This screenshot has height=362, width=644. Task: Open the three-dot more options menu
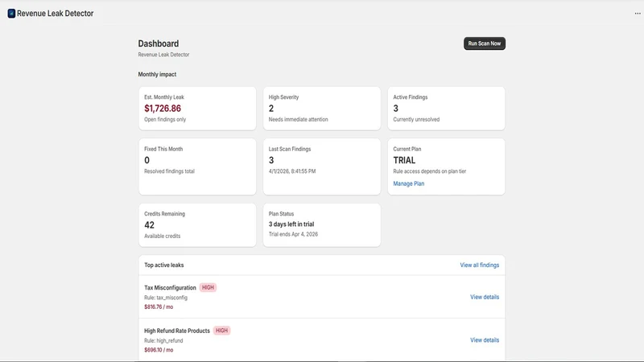point(638,14)
